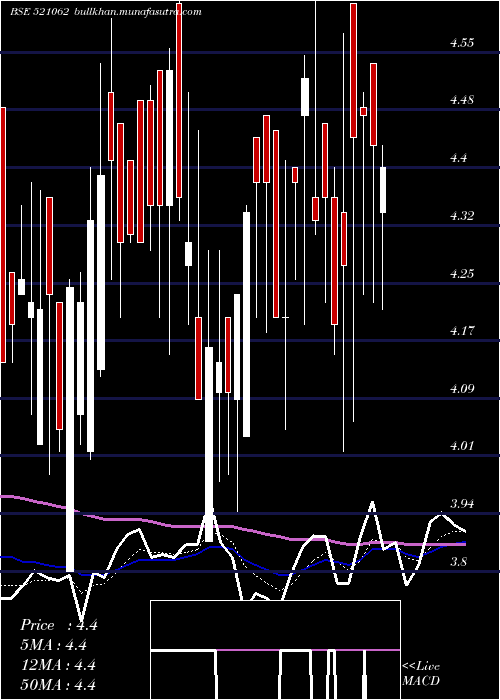This screenshot has height=700, width=500.
Task: Select the 3.8 price axis label
Action: click(458, 562)
